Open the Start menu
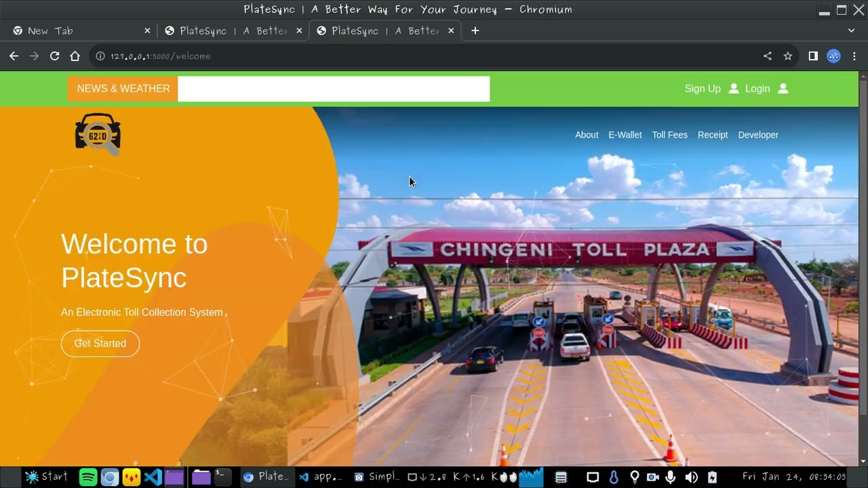The width and height of the screenshot is (868, 488). pos(46,477)
